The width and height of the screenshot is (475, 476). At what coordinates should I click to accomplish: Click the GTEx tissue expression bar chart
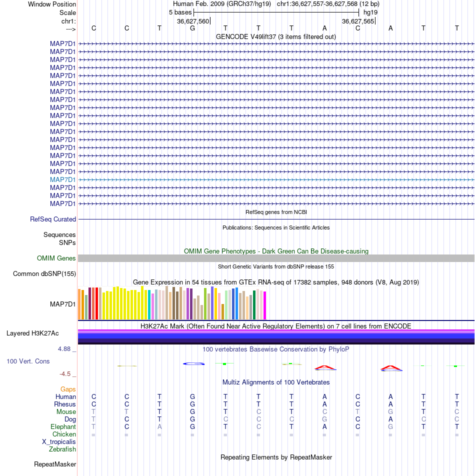coord(172,303)
